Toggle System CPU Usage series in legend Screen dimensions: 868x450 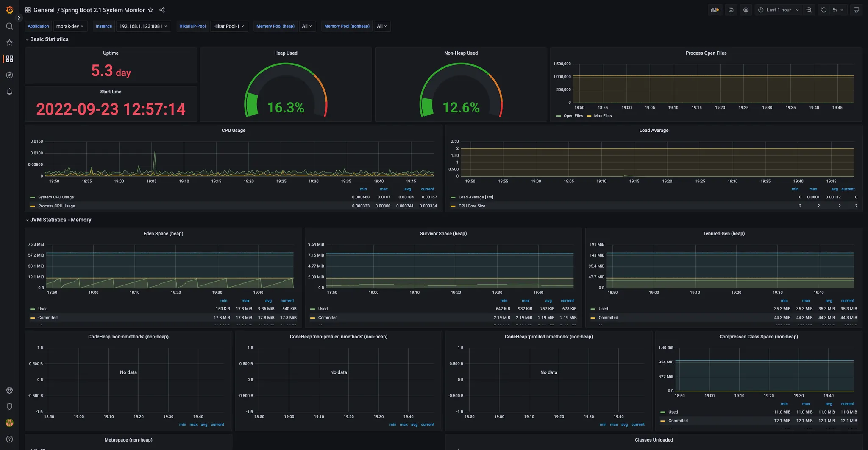[56, 197]
